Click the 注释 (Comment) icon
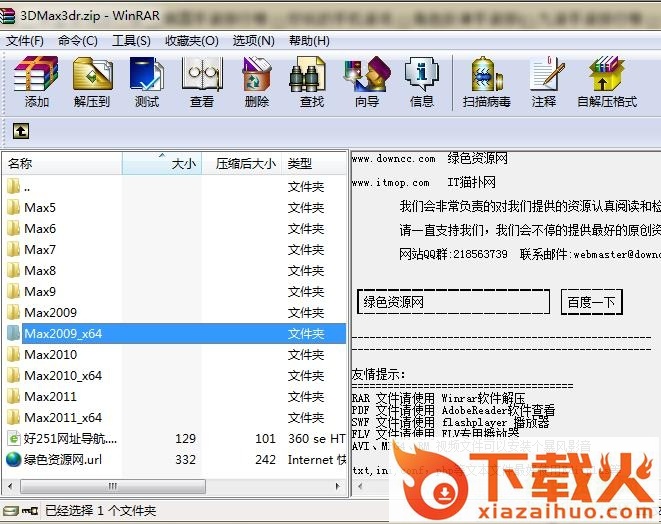The width and height of the screenshot is (661, 524). pos(547,73)
